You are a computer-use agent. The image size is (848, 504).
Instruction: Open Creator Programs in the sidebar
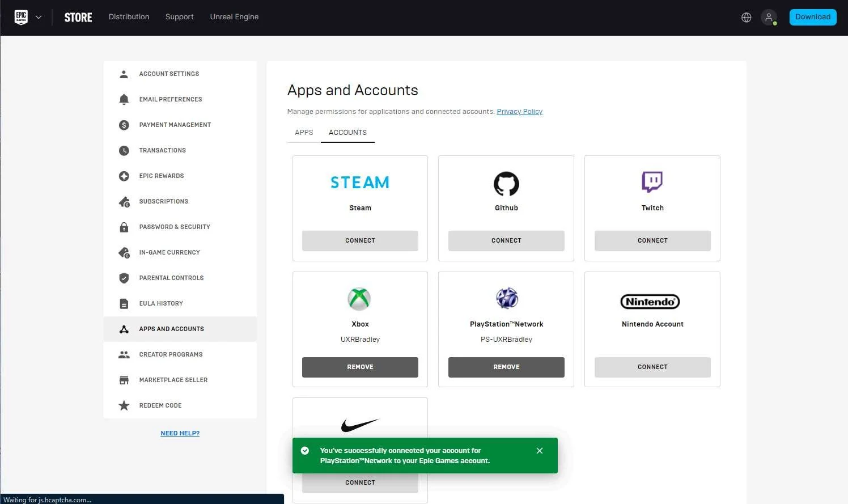click(180, 355)
